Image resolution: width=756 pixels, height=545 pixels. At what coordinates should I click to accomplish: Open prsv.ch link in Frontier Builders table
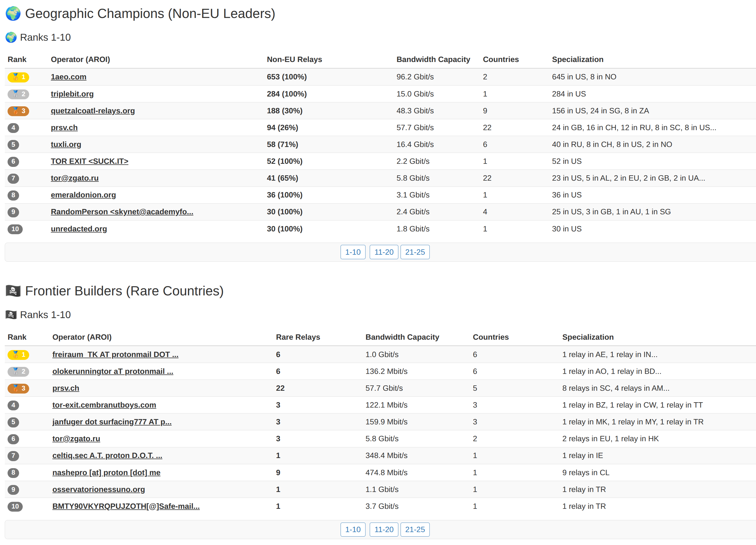pyautogui.click(x=66, y=388)
